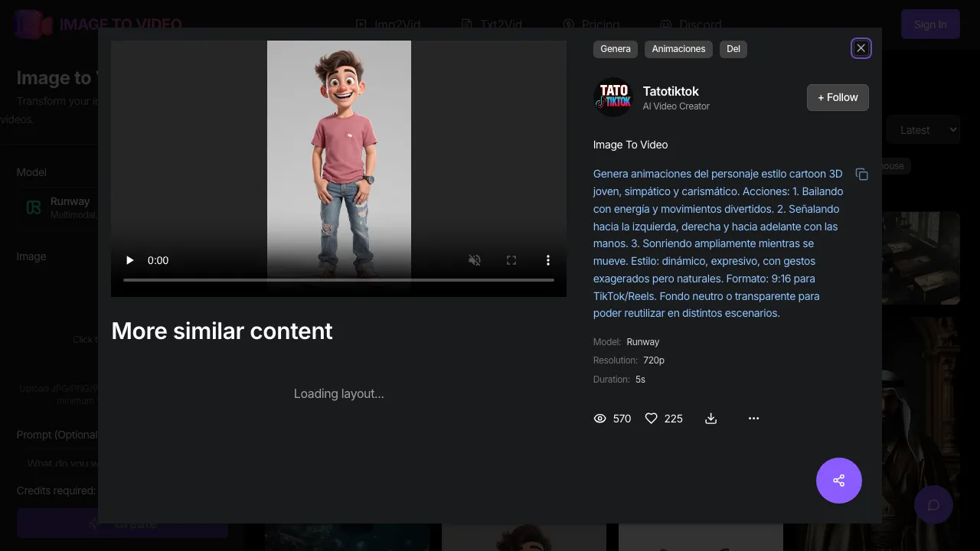Like the video with the heart

[x=652, y=419]
